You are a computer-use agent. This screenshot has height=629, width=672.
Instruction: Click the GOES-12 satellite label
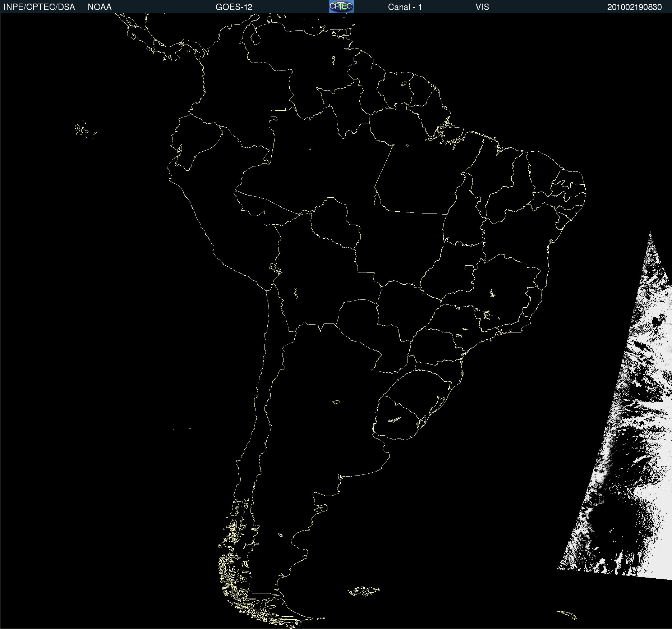[234, 7]
